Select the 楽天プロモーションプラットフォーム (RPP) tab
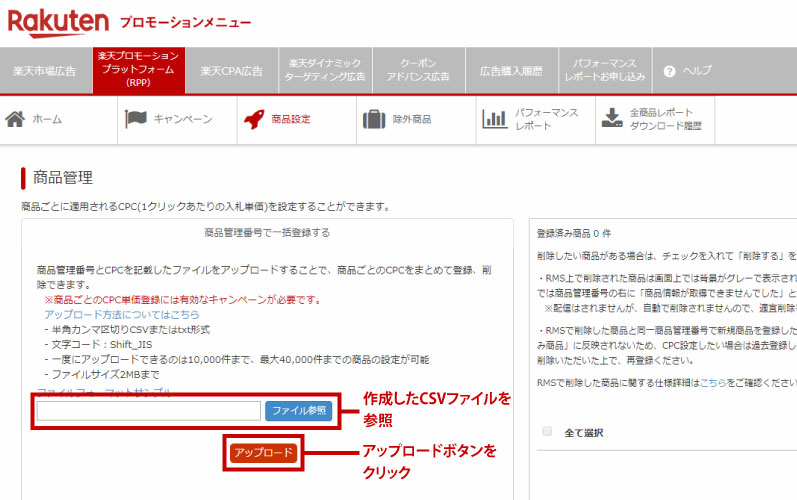The image size is (797, 500). 139,70
